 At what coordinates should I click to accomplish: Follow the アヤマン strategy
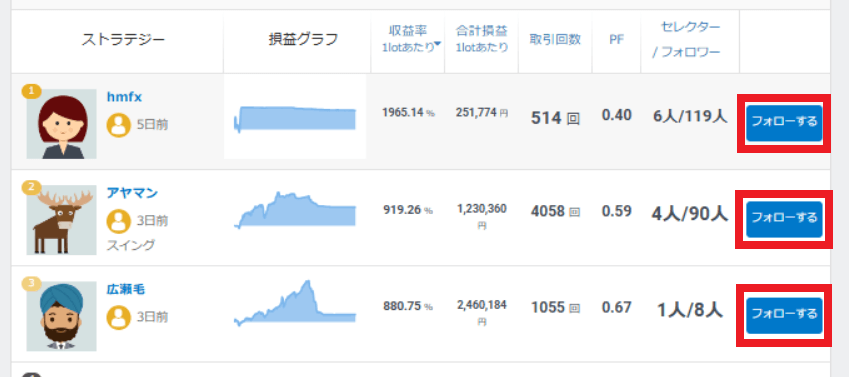[x=784, y=219]
